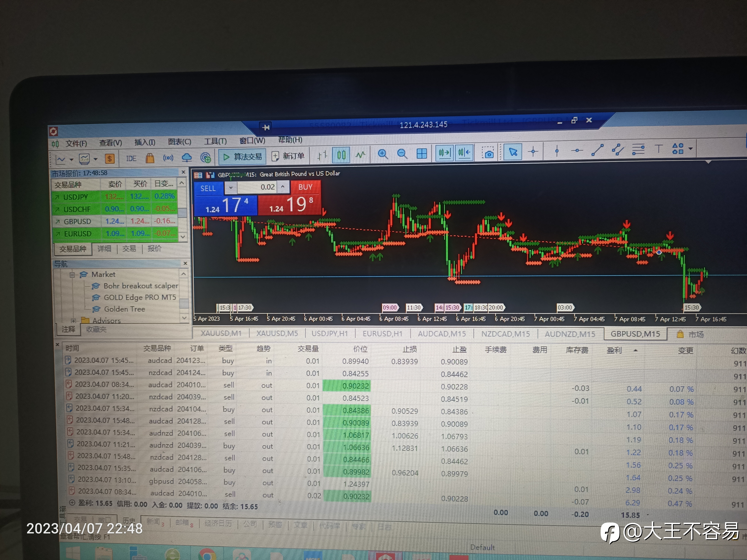This screenshot has height=560, width=747.
Task: Switch chart to line chart mode
Action: click(x=360, y=155)
